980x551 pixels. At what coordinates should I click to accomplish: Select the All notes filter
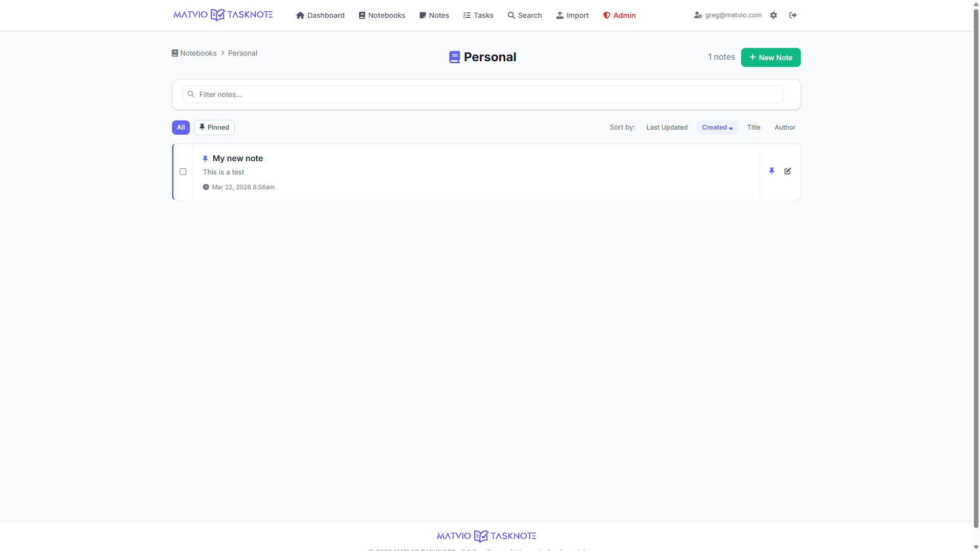coord(181,128)
